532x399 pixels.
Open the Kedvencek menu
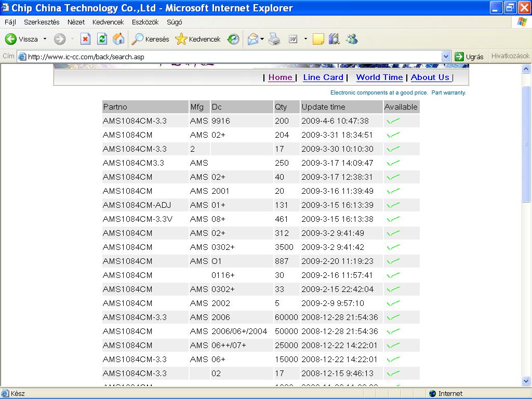(x=108, y=22)
